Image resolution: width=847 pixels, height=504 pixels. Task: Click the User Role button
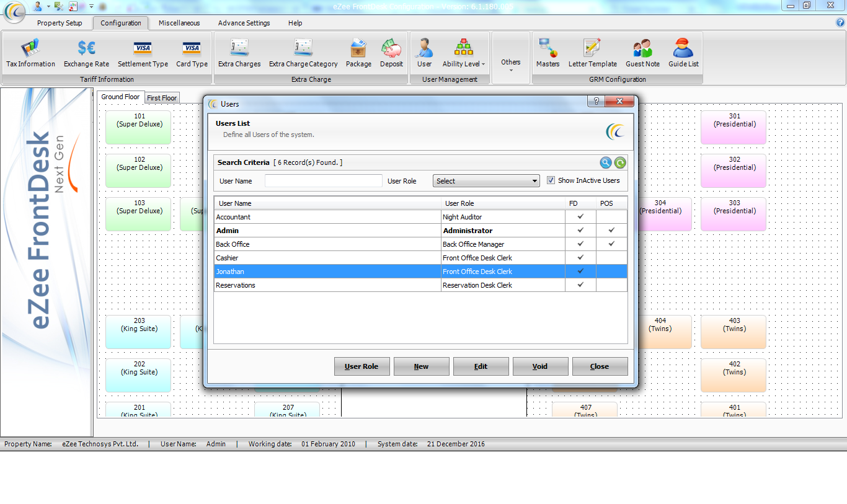[x=361, y=366]
